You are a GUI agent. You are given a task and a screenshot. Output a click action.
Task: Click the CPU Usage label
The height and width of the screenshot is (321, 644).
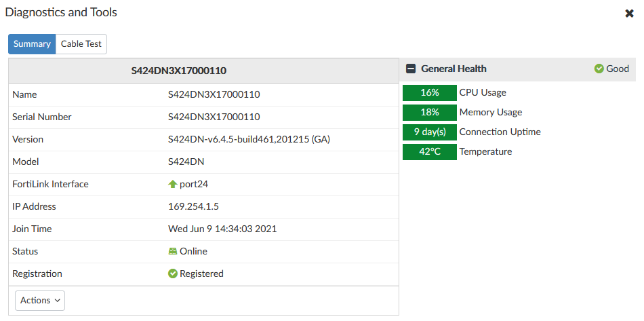[483, 92]
